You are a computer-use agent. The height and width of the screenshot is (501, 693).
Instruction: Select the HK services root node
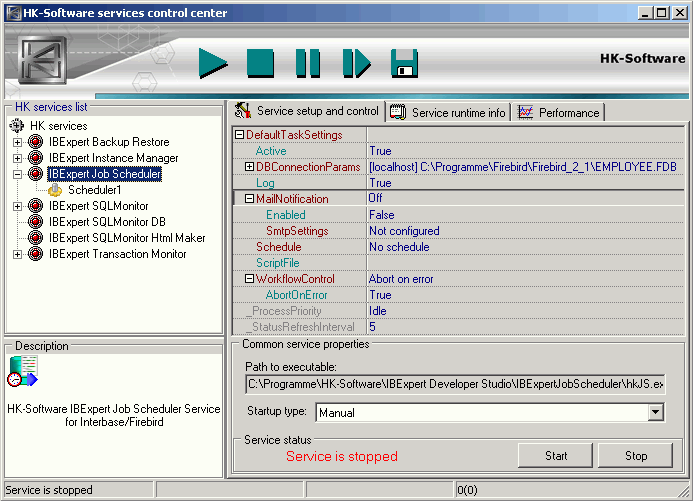click(59, 126)
